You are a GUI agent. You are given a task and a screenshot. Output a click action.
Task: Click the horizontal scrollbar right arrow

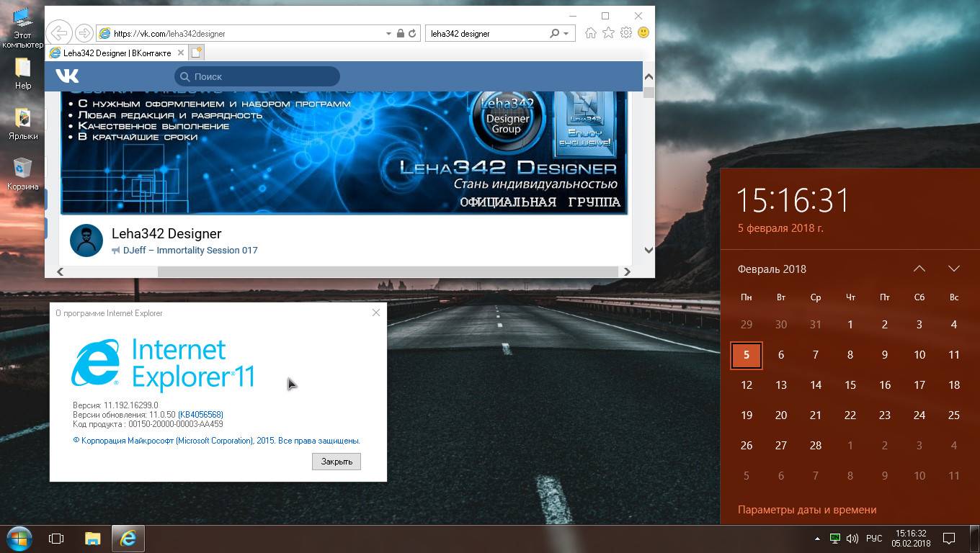coord(626,271)
